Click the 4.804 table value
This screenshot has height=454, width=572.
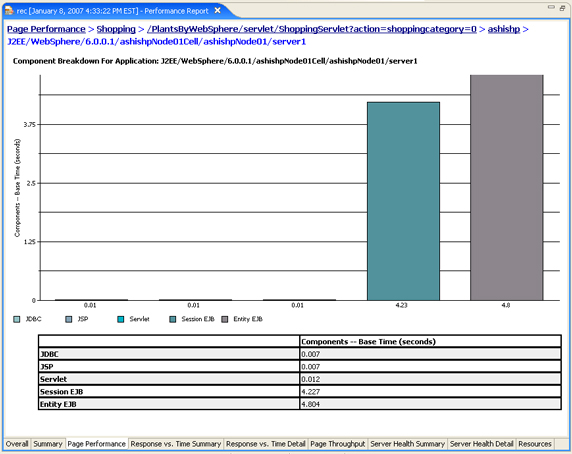coord(310,404)
